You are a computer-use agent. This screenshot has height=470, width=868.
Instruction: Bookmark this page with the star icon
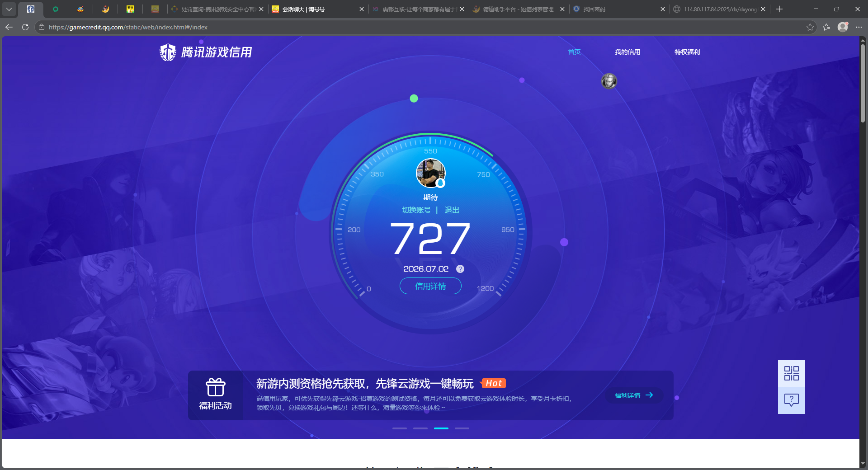point(810,27)
